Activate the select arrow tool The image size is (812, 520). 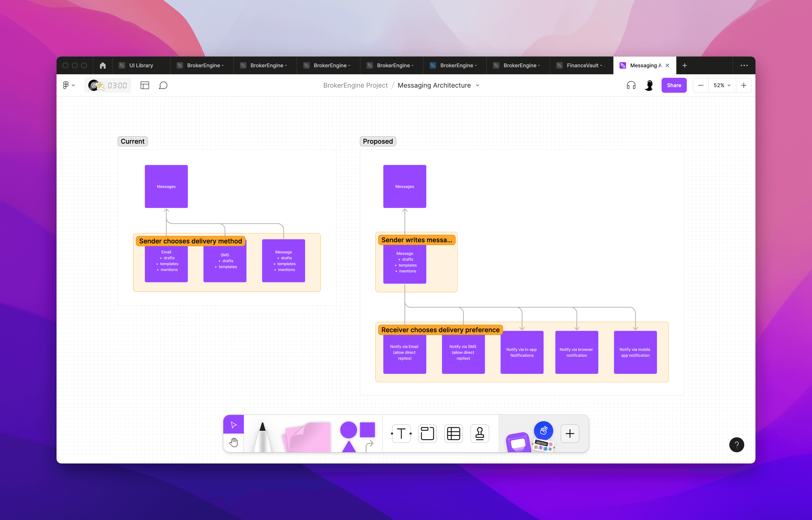click(233, 424)
